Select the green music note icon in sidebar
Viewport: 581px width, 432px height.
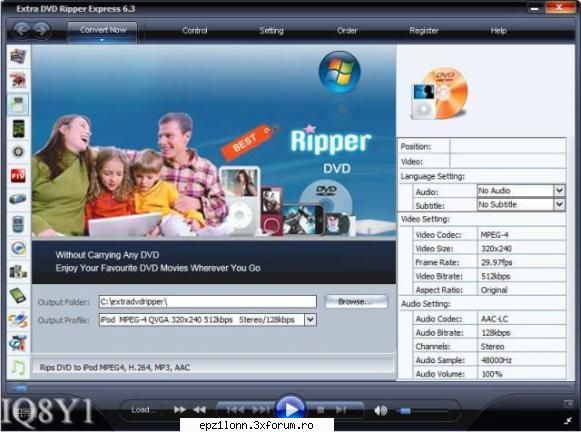coord(18,368)
